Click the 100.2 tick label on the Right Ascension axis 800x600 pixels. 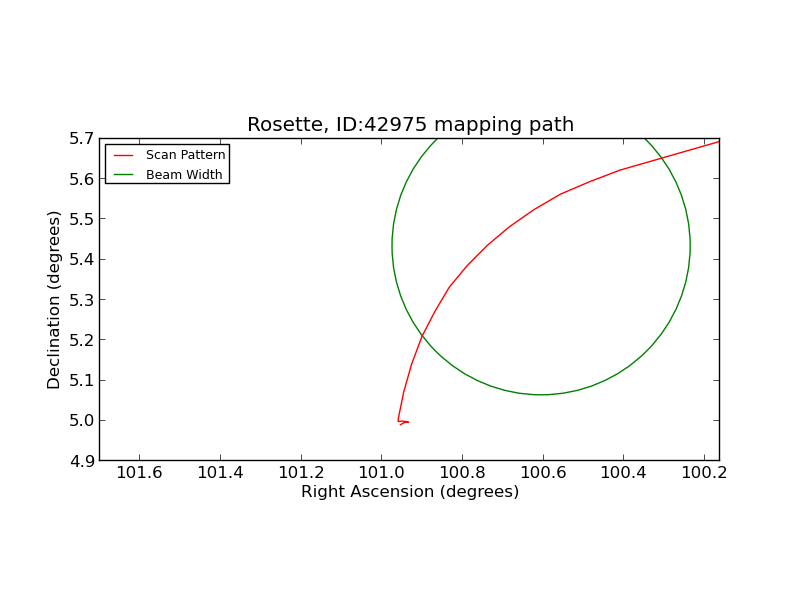(704, 472)
